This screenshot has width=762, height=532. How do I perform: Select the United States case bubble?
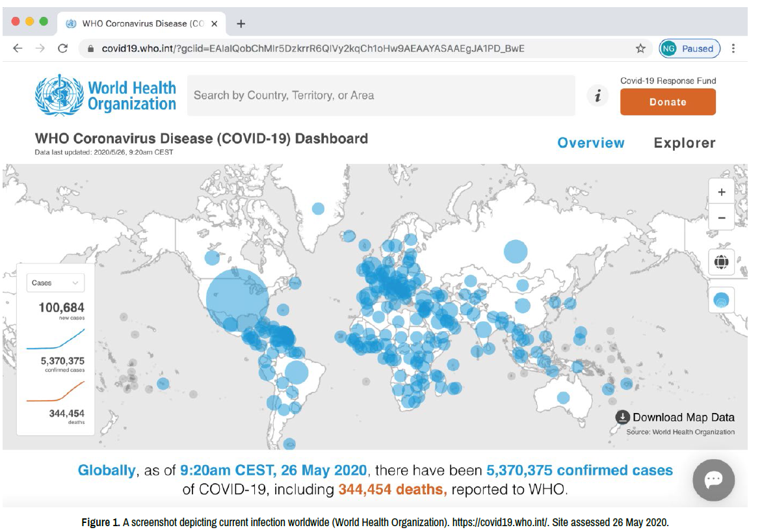click(237, 300)
